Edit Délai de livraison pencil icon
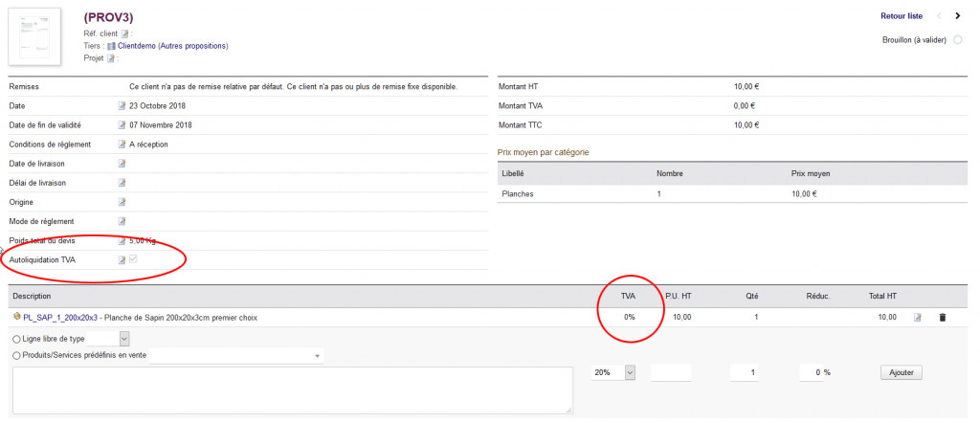 122,183
